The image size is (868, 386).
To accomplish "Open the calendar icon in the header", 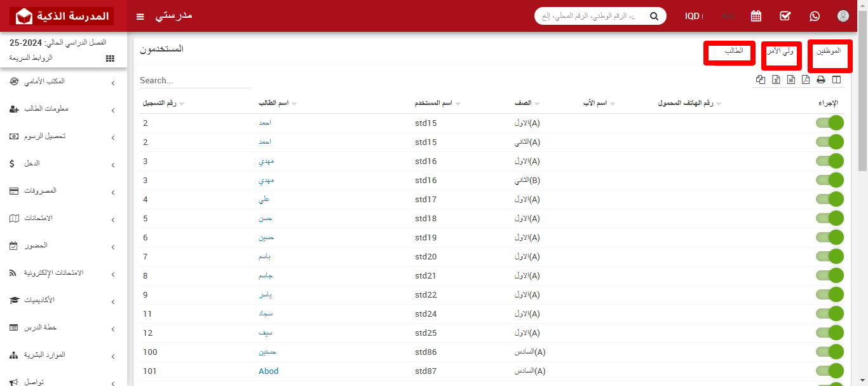I will tap(756, 16).
